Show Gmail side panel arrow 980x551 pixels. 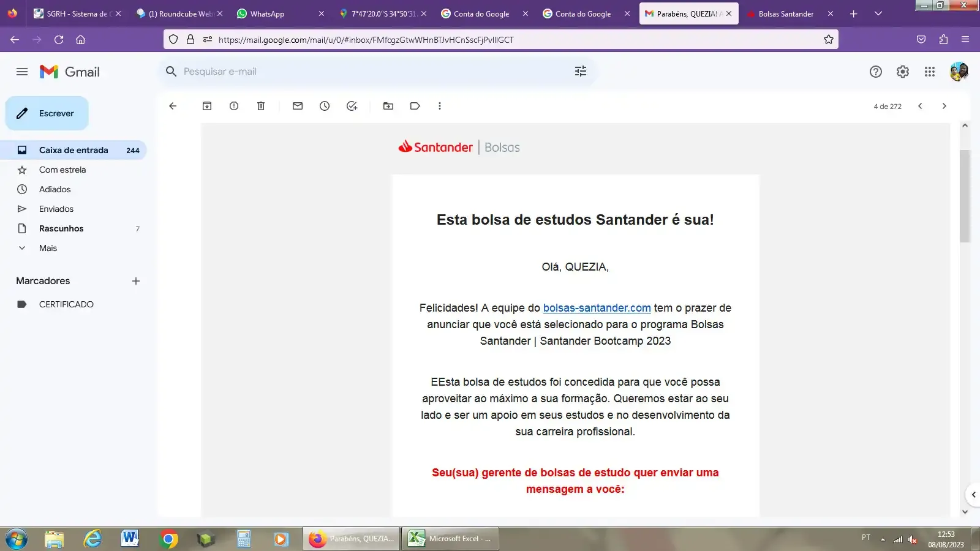pyautogui.click(x=973, y=495)
